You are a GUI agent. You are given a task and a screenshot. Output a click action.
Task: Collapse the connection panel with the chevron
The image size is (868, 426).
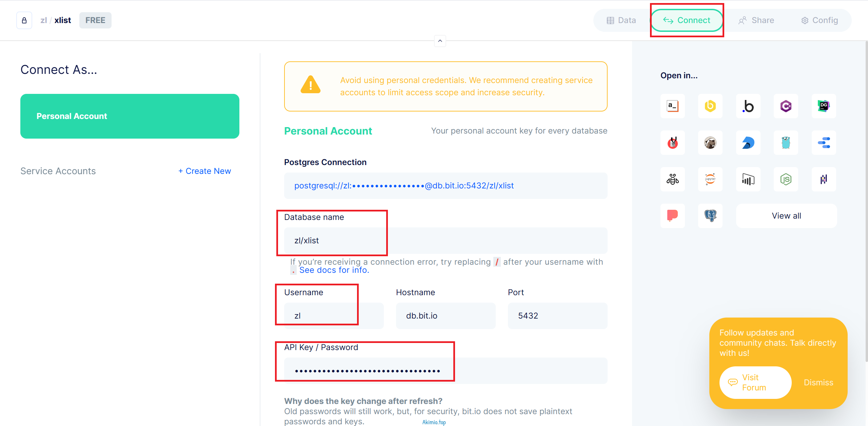pos(440,41)
